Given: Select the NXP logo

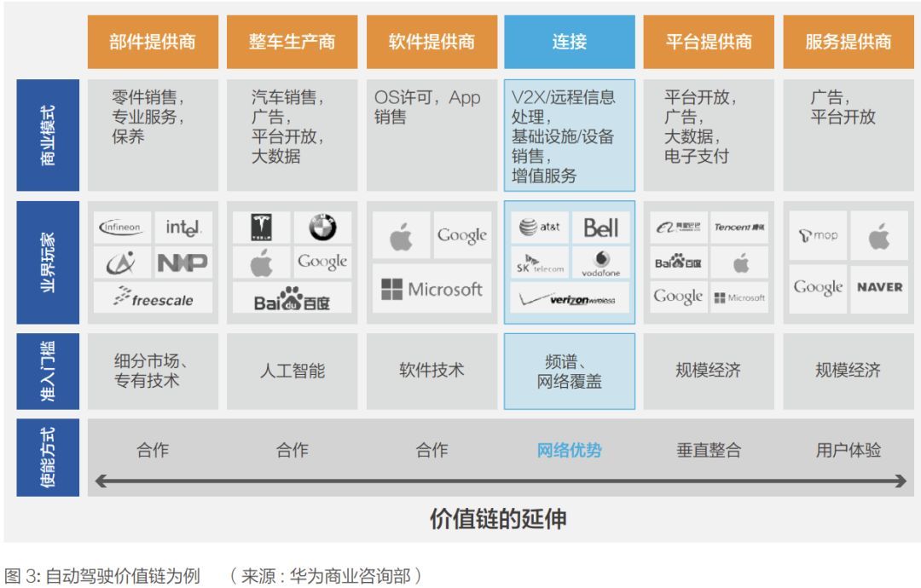Looking at the screenshot, I should click(x=183, y=263).
